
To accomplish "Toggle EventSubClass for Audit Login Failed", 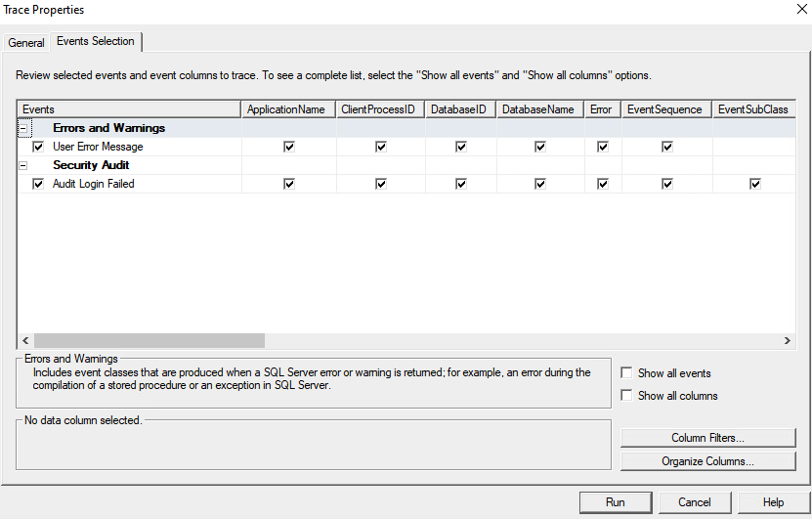I will 754,184.
